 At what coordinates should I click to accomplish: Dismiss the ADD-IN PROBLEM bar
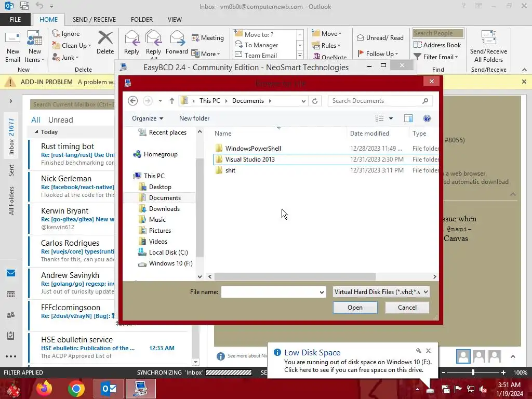click(524, 82)
